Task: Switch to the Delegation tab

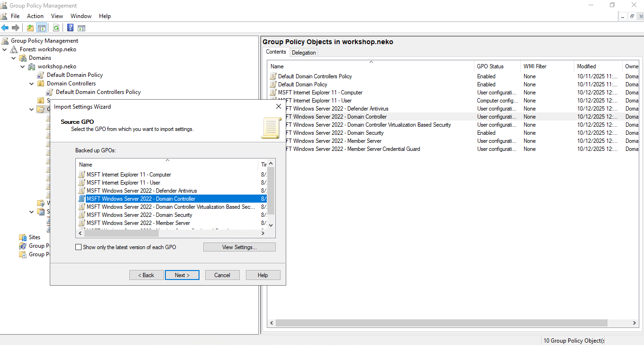Action: (x=304, y=52)
